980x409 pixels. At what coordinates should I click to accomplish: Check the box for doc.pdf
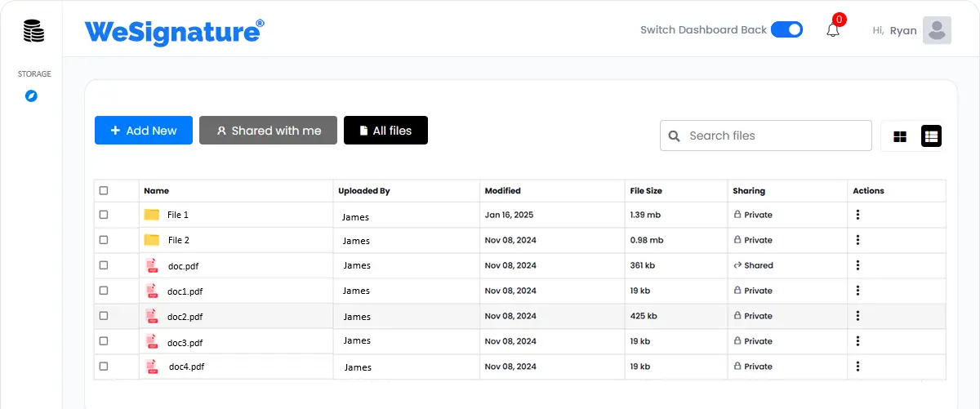tap(104, 265)
